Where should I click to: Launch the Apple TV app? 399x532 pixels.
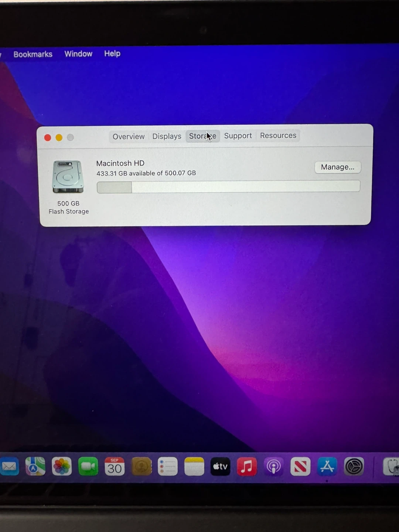pos(220,467)
